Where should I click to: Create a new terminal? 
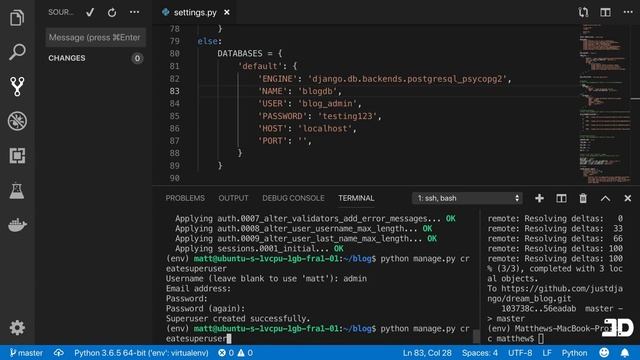coord(539,198)
